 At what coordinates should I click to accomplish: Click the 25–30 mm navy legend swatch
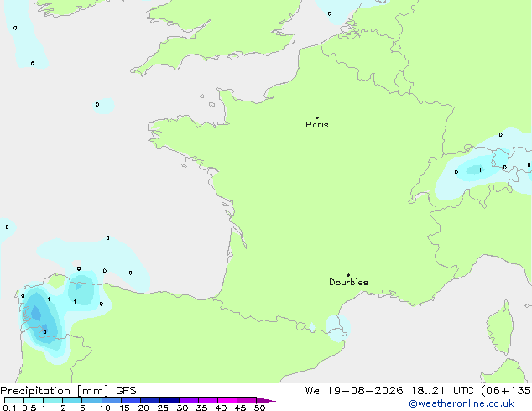[x=170, y=400]
